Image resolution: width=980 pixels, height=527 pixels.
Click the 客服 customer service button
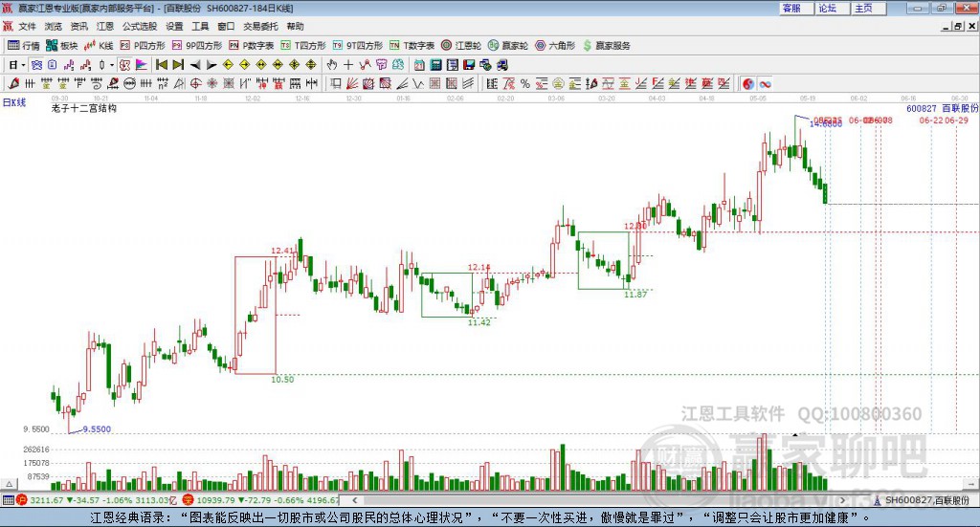click(x=796, y=8)
